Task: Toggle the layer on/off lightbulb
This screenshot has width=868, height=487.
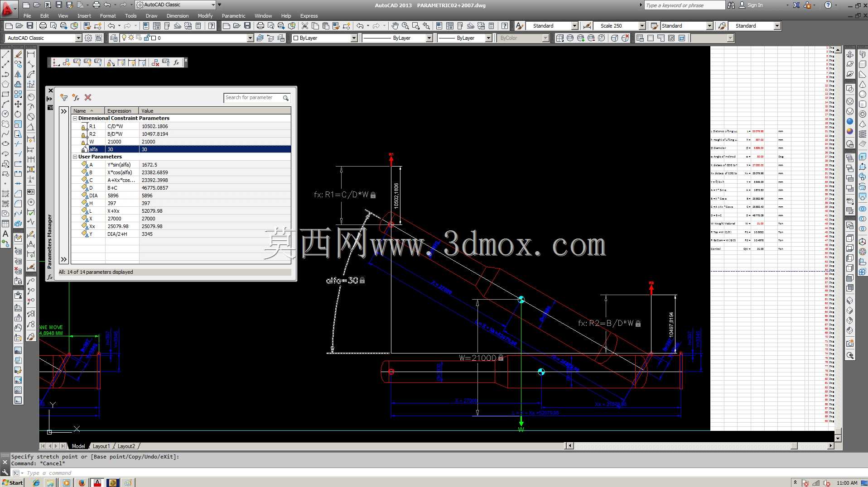Action: [x=124, y=38]
